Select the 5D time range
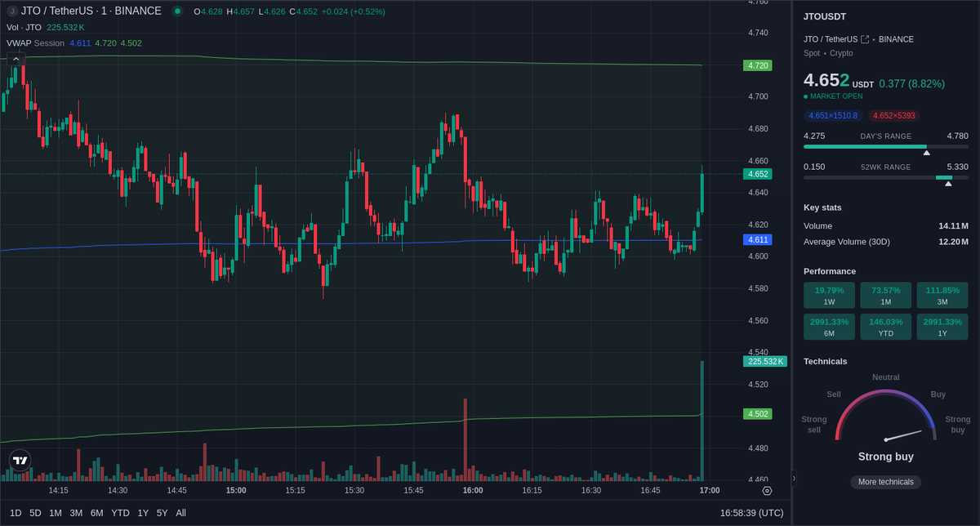980x526 pixels. [35, 513]
